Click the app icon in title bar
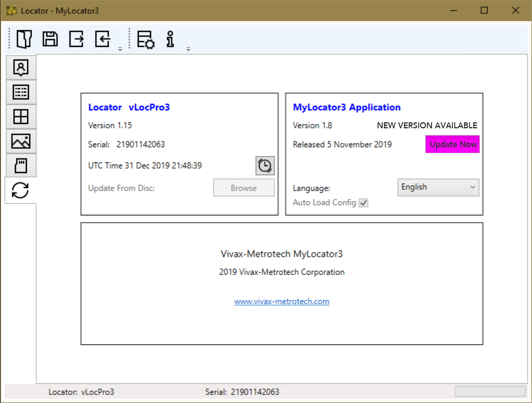Image resolution: width=532 pixels, height=403 pixels. click(x=12, y=10)
